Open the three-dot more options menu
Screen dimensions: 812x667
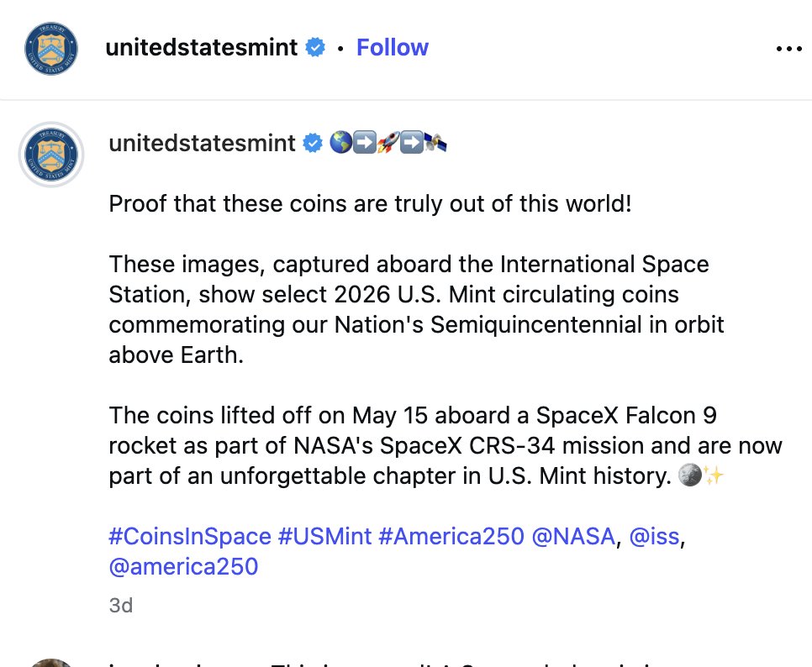tap(788, 49)
